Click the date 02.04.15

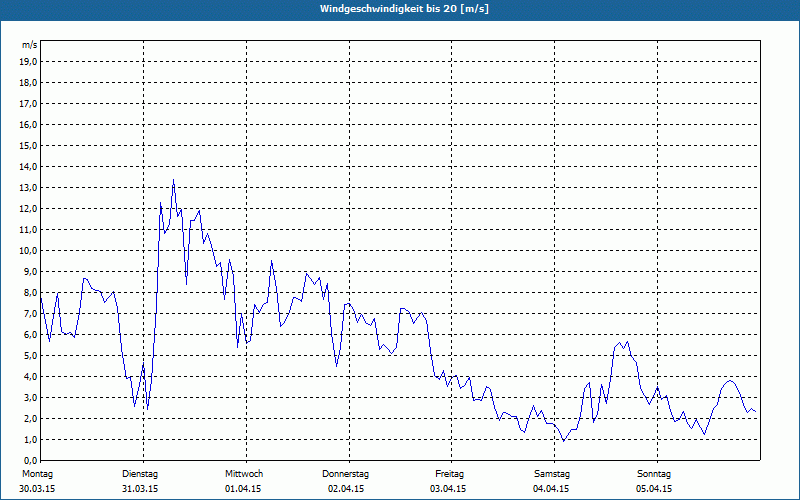[346, 489]
